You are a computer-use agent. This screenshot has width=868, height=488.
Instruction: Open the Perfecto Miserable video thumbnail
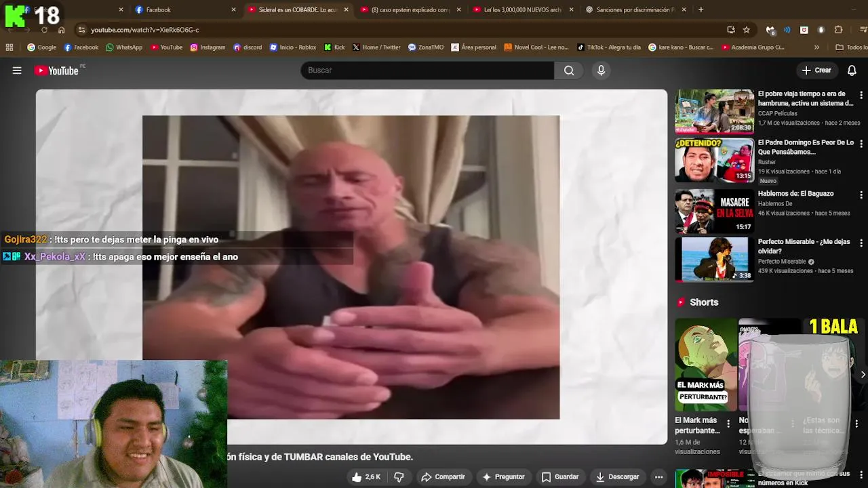pos(714,259)
